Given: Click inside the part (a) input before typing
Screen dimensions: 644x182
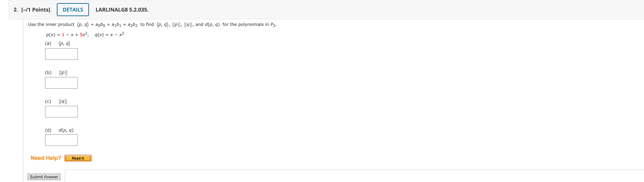Looking at the screenshot, I should (x=61, y=54).
